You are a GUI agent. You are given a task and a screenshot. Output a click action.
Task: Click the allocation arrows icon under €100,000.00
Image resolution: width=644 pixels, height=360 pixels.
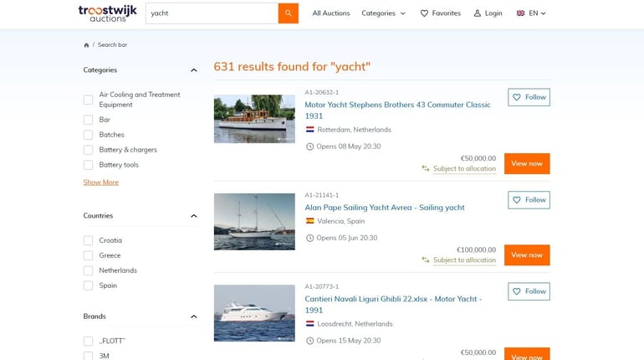click(426, 260)
